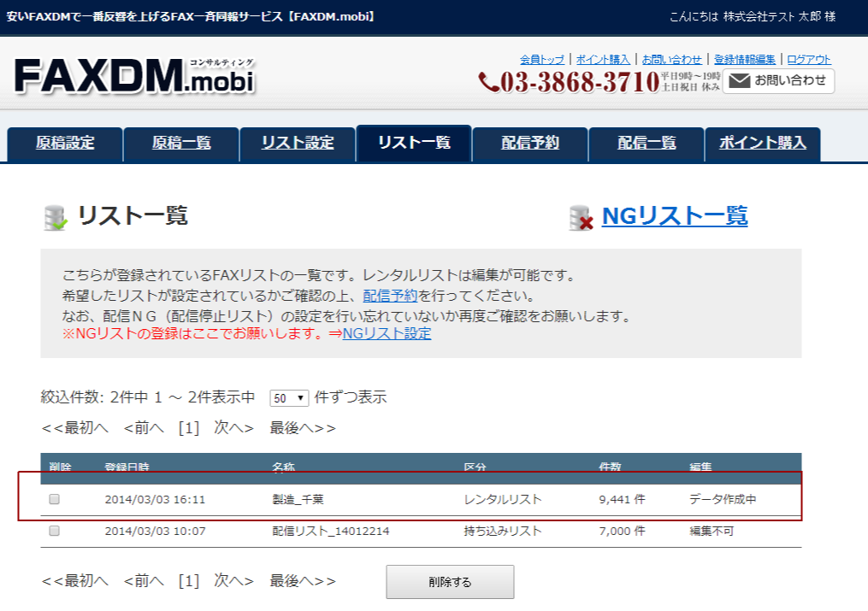
Task: Open the 登録情報編集 link
Action: pos(745,59)
